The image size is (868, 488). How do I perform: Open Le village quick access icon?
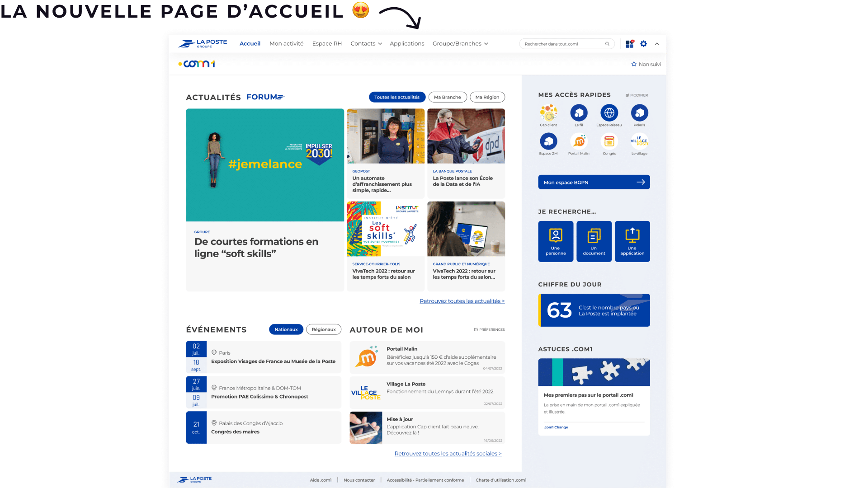(639, 141)
